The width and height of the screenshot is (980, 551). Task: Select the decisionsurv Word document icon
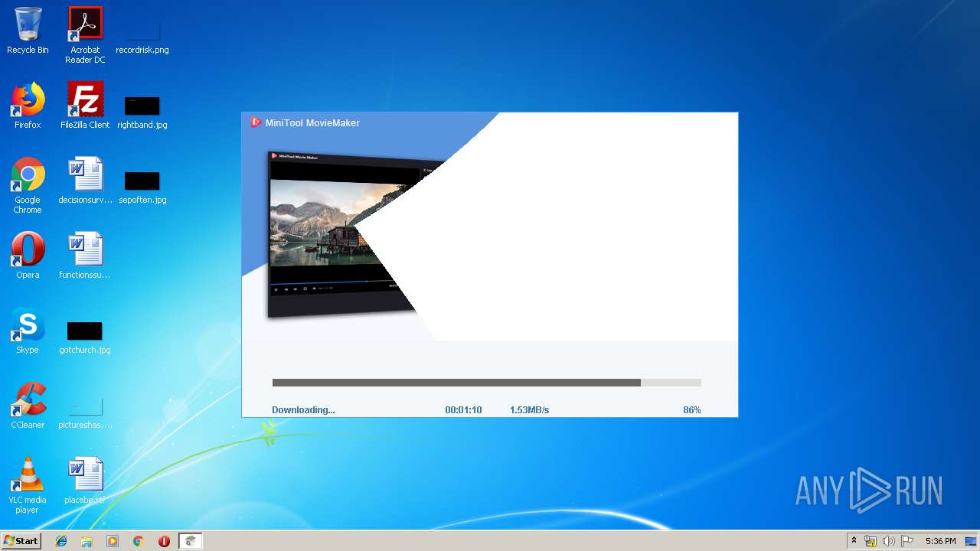tap(85, 181)
